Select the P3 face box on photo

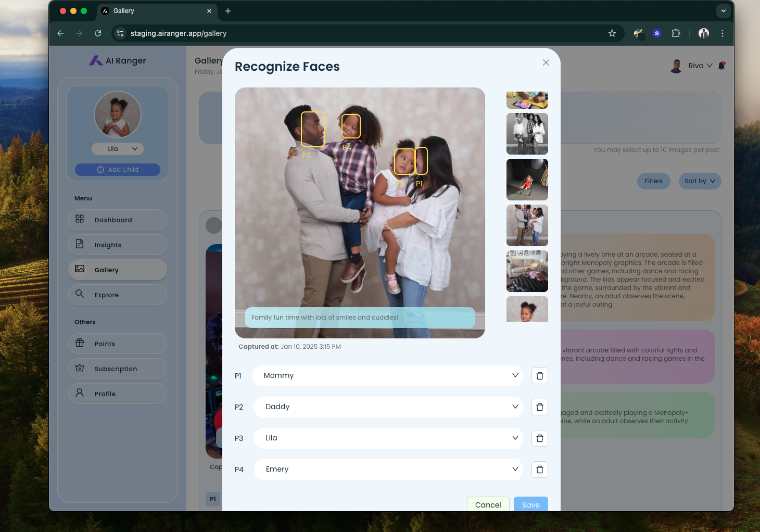(404, 161)
